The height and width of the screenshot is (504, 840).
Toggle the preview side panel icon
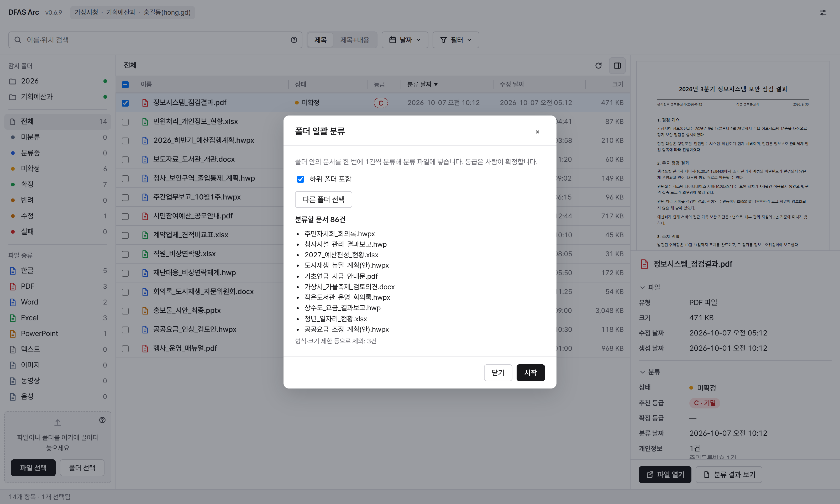coord(617,66)
